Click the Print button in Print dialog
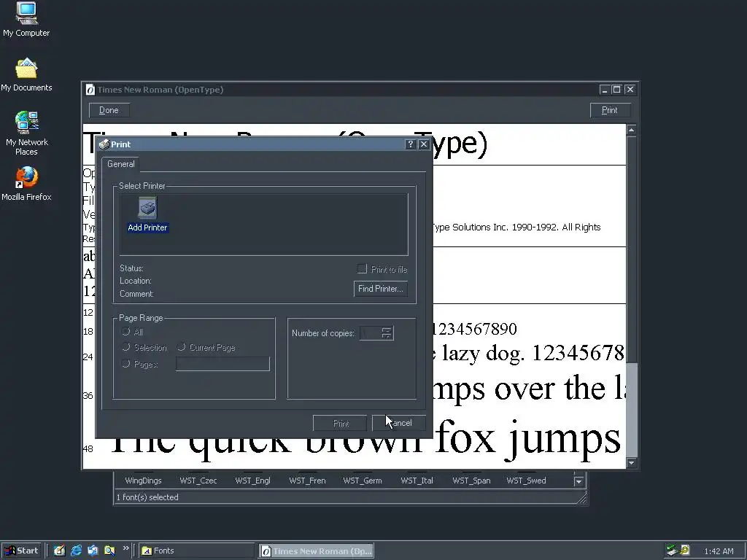 click(340, 423)
